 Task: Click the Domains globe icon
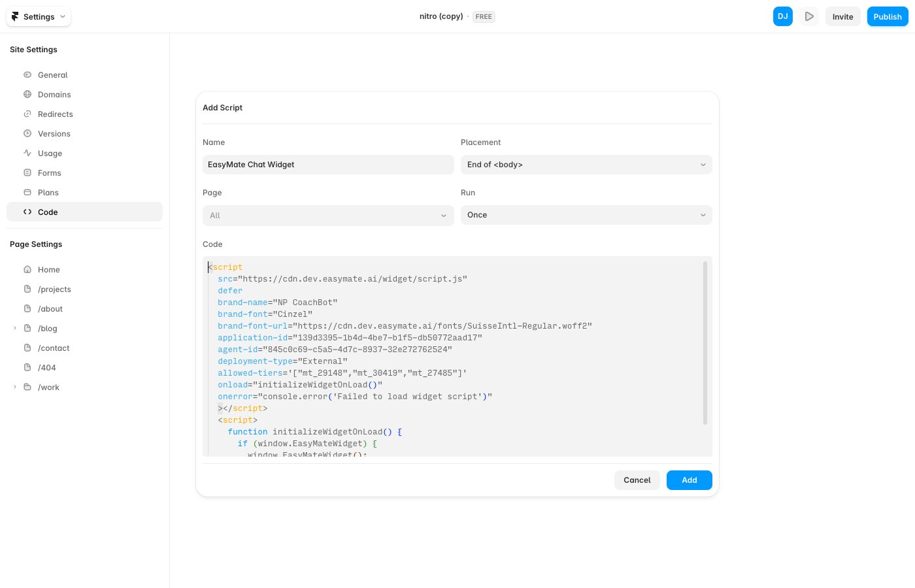coord(27,94)
